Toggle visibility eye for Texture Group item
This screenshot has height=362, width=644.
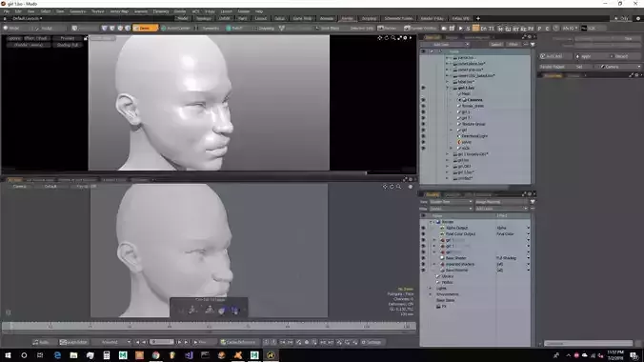423,124
